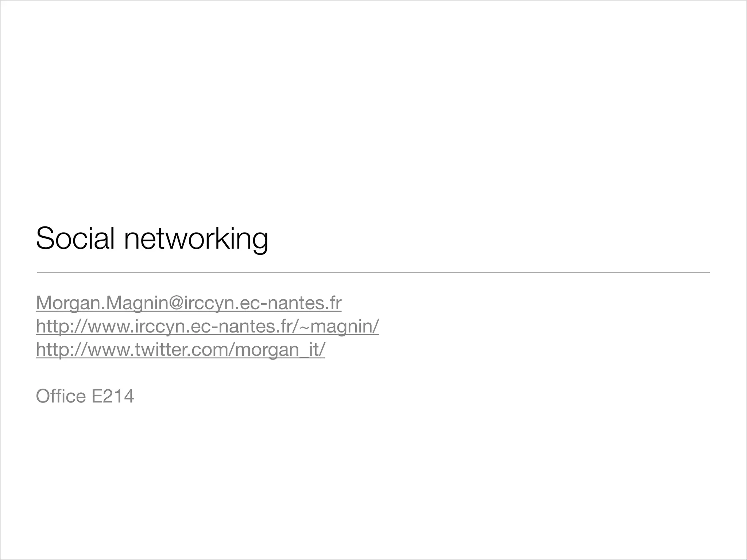Click the word "networking" in the title

click(196, 240)
